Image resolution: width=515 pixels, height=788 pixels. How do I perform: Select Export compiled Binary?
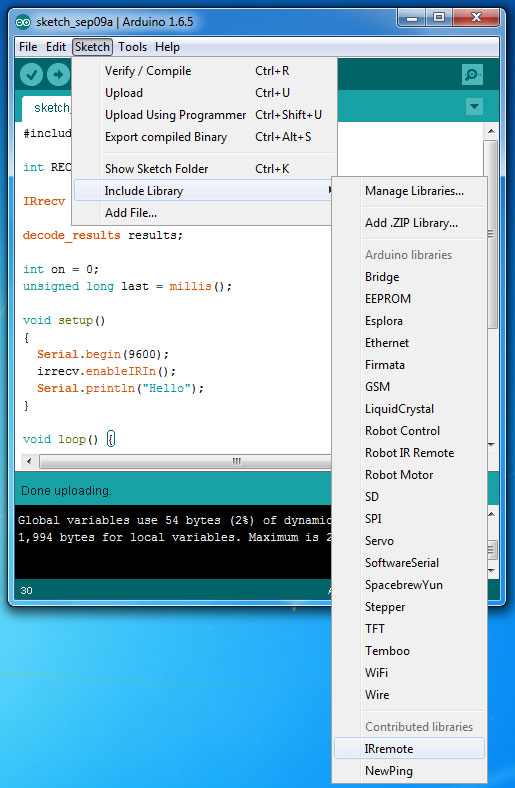[204, 137]
